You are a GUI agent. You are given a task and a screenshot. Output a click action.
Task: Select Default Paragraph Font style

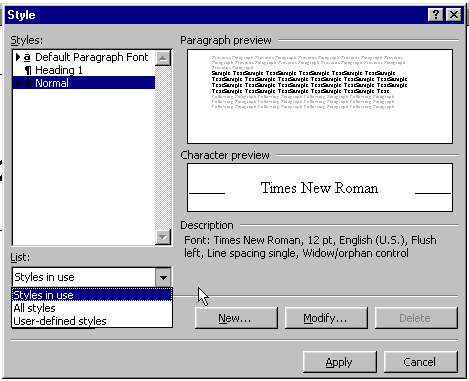(91, 57)
